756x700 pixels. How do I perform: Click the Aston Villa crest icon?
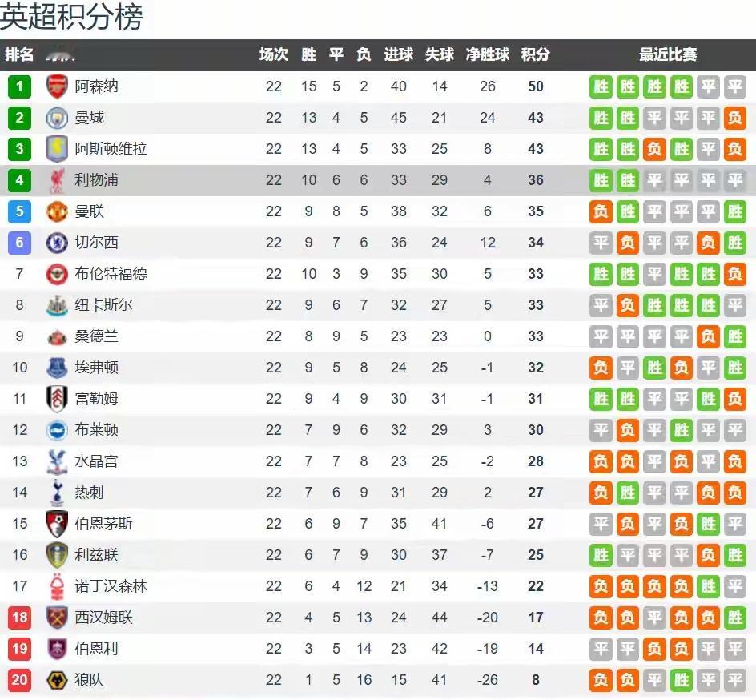point(58,149)
